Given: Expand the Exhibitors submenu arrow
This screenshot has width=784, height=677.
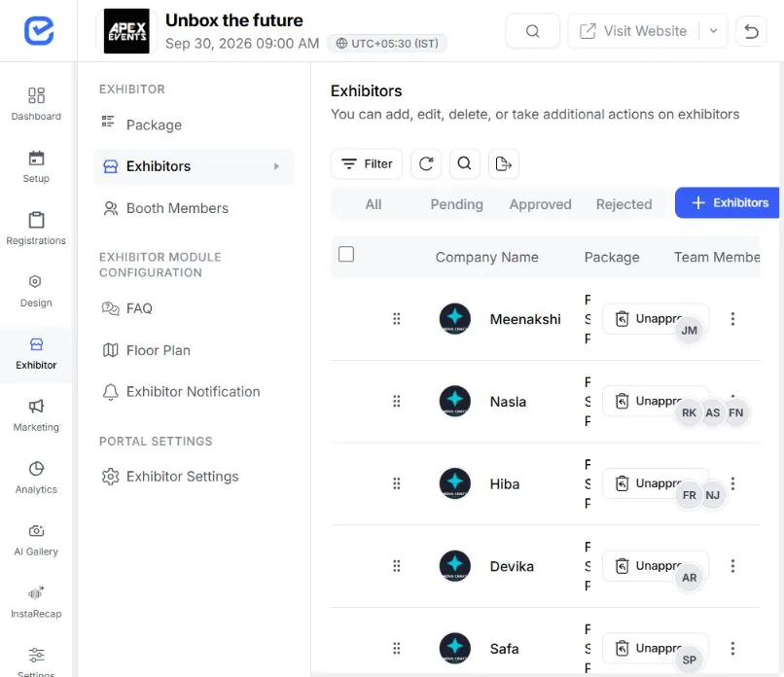Looking at the screenshot, I should pyautogui.click(x=276, y=166).
